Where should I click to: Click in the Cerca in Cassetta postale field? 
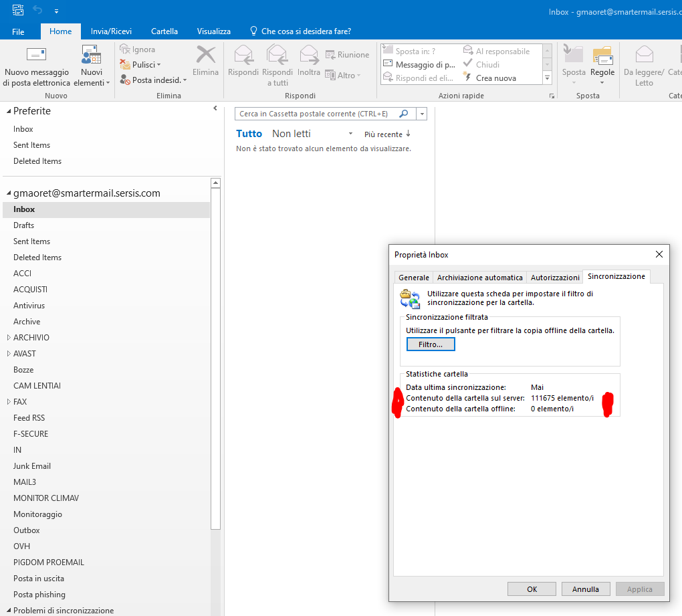316,114
